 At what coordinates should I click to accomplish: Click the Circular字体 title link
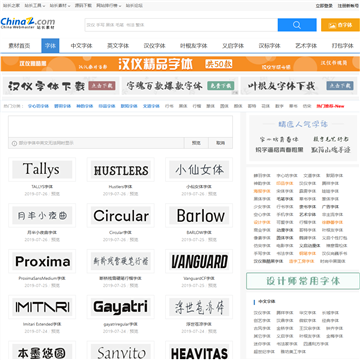pyautogui.click(x=121, y=233)
